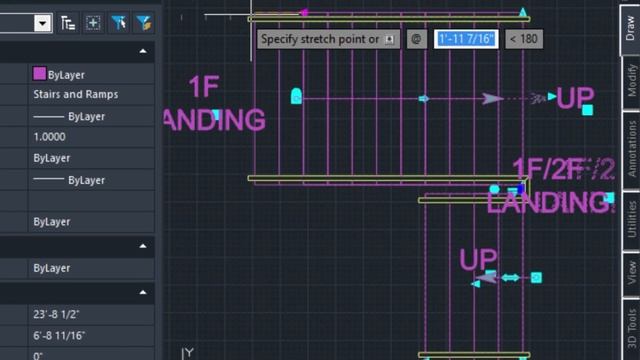Click the cyan square grip by LANDING text
Viewport: 640px width, 360px height.
609,198
